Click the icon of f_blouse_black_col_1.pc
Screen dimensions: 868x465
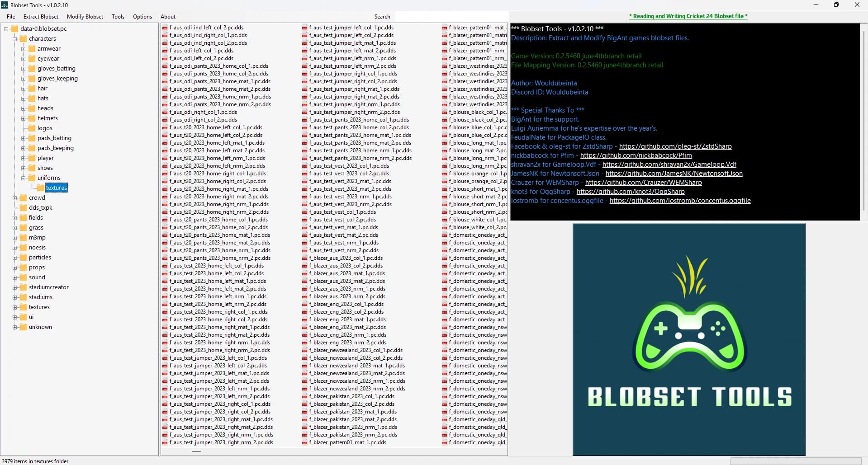click(x=445, y=112)
